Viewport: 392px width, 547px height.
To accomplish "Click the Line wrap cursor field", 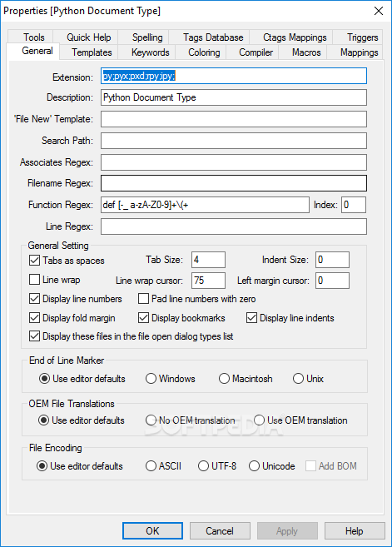I will 208,281.
